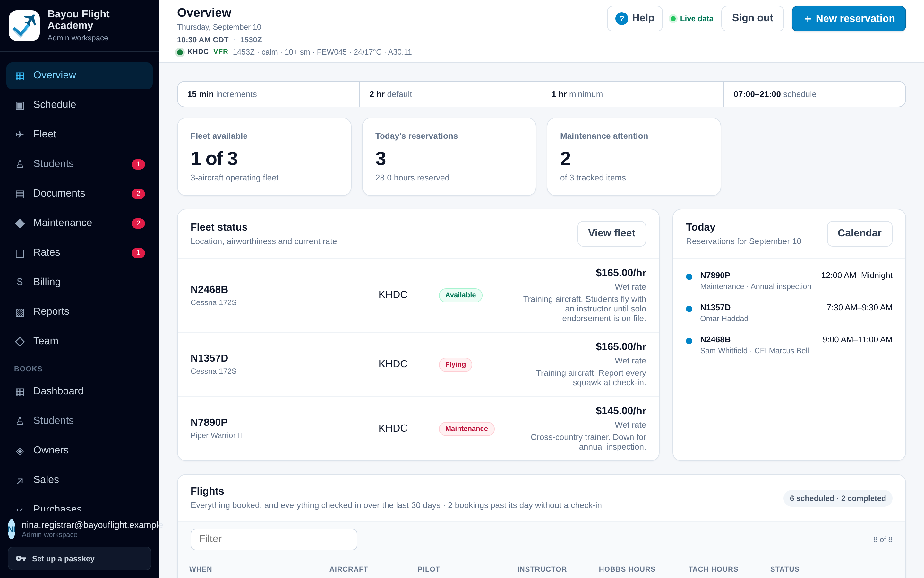Click the Documents icon in sidebar
This screenshot has width=924, height=578.
[x=20, y=194]
